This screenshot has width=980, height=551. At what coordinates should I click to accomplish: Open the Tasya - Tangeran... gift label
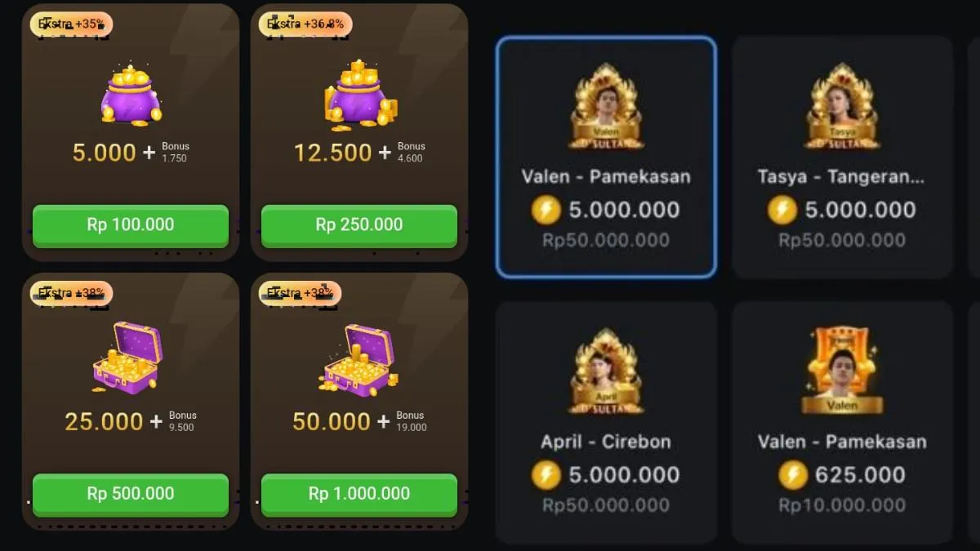pyautogui.click(x=842, y=176)
